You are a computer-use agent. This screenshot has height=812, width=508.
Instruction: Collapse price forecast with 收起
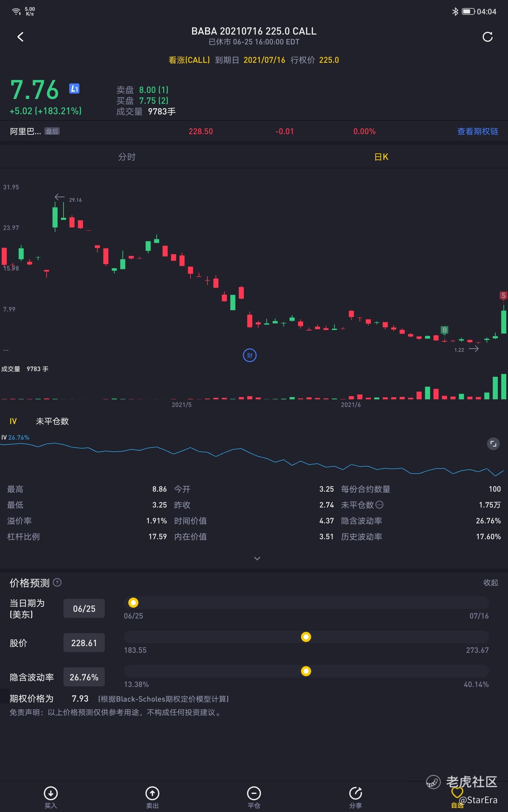point(491,582)
